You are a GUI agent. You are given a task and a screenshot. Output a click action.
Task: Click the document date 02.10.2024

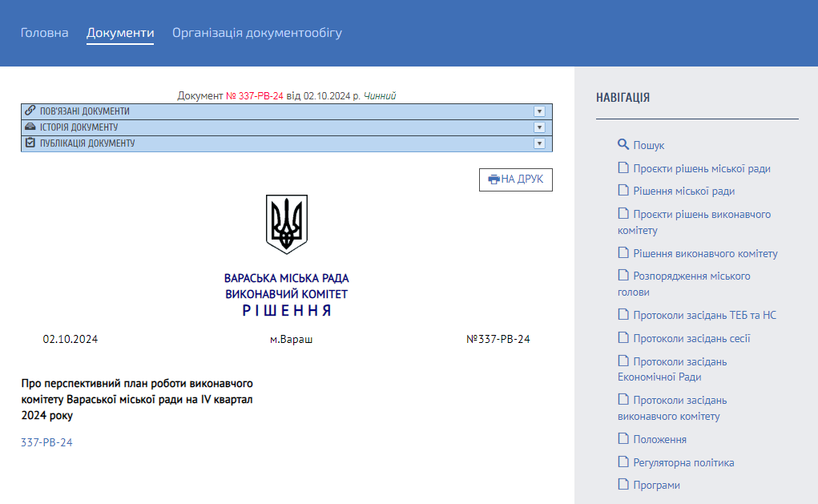(x=71, y=339)
